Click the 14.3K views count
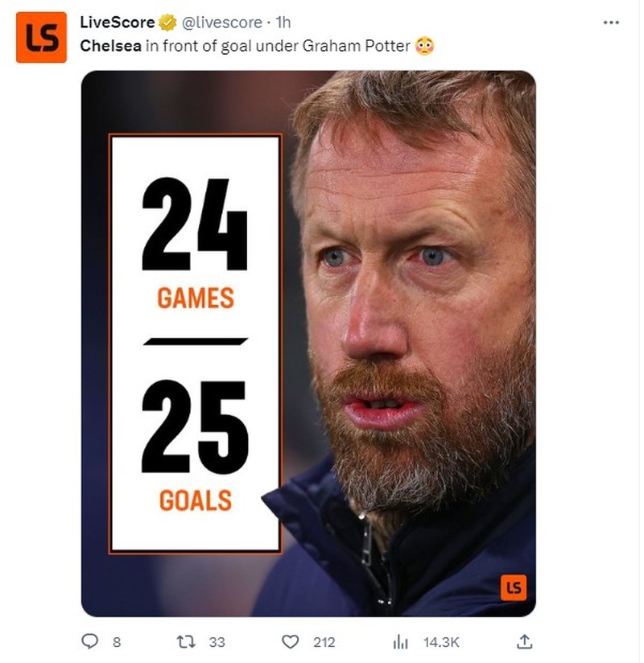Screen dimensions: 644x663 point(441,642)
